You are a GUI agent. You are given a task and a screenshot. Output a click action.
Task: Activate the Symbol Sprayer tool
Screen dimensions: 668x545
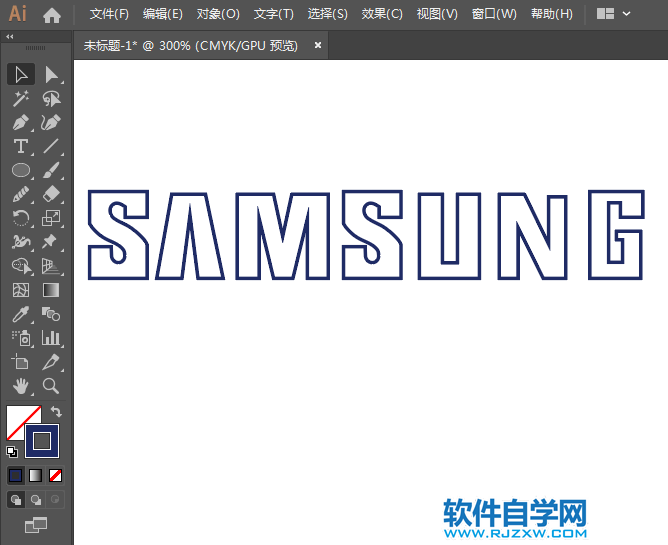pos(21,338)
